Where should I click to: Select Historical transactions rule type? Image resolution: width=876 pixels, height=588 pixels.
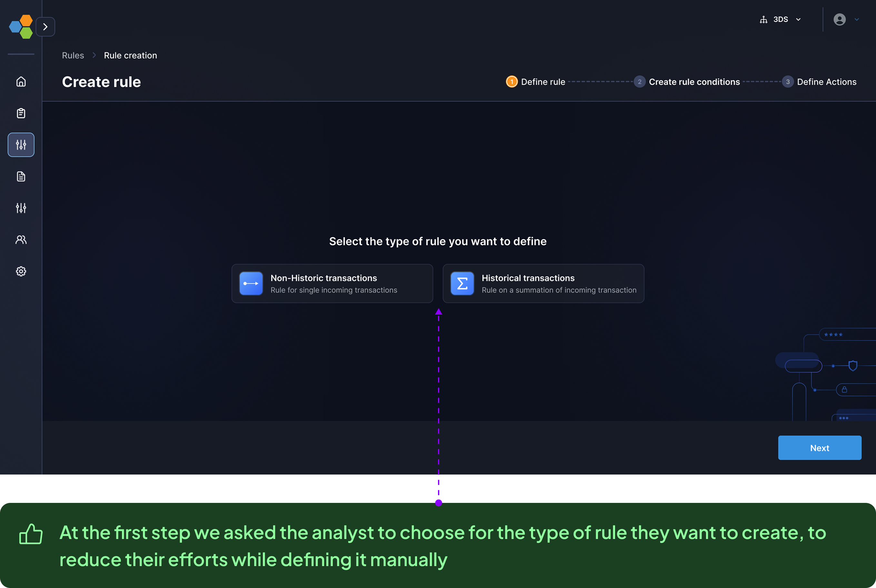543,283
